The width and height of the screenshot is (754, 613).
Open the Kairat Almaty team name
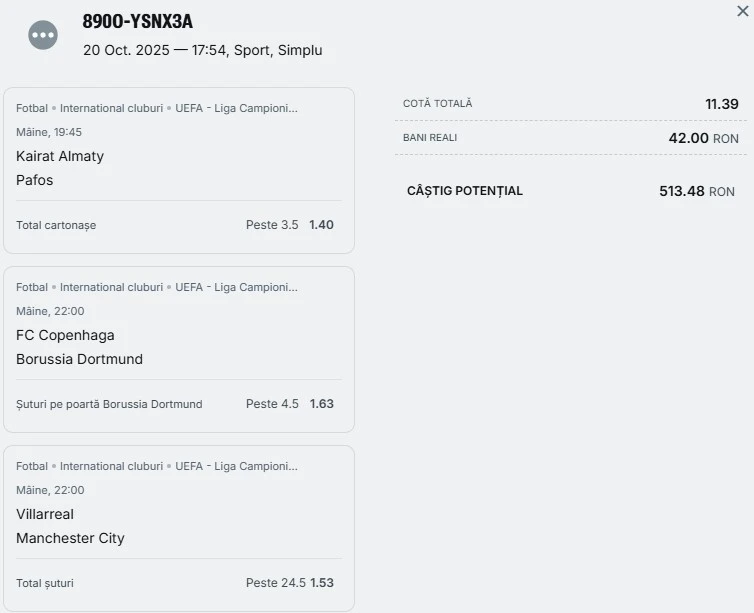coord(60,156)
